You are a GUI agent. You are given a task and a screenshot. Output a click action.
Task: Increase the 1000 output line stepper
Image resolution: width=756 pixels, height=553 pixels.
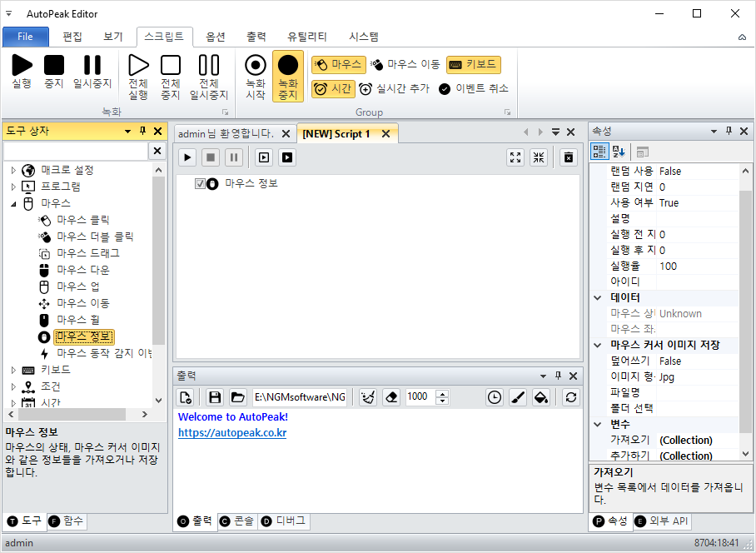(442, 393)
